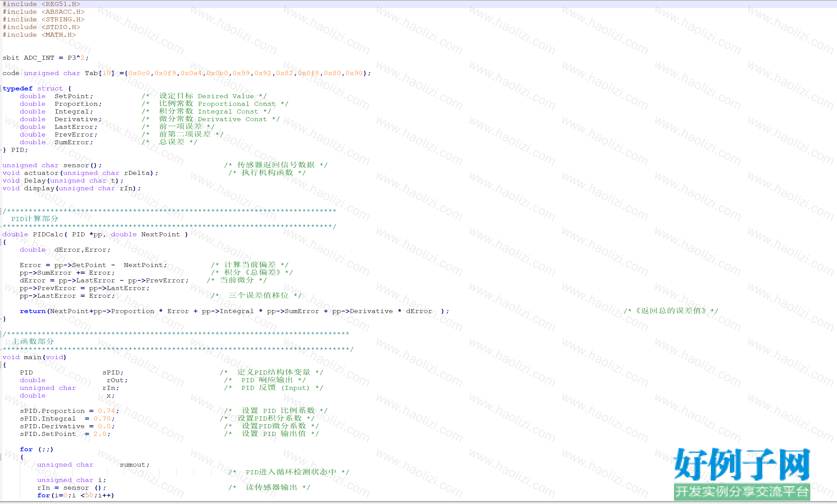The height and width of the screenshot is (504, 837).
Task: Click hex value 0x90 in Tab array
Action: (x=354, y=73)
